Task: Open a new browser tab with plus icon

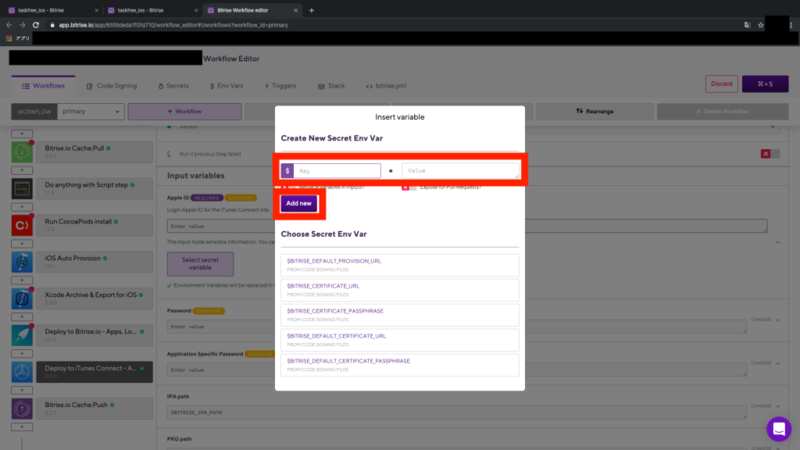Action: (x=311, y=10)
